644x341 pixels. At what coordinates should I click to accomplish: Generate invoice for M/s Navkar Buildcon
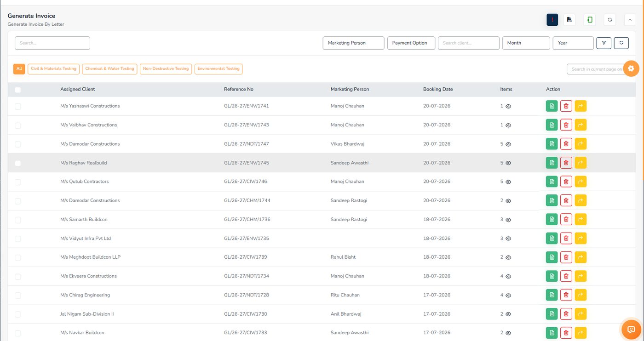click(552, 333)
